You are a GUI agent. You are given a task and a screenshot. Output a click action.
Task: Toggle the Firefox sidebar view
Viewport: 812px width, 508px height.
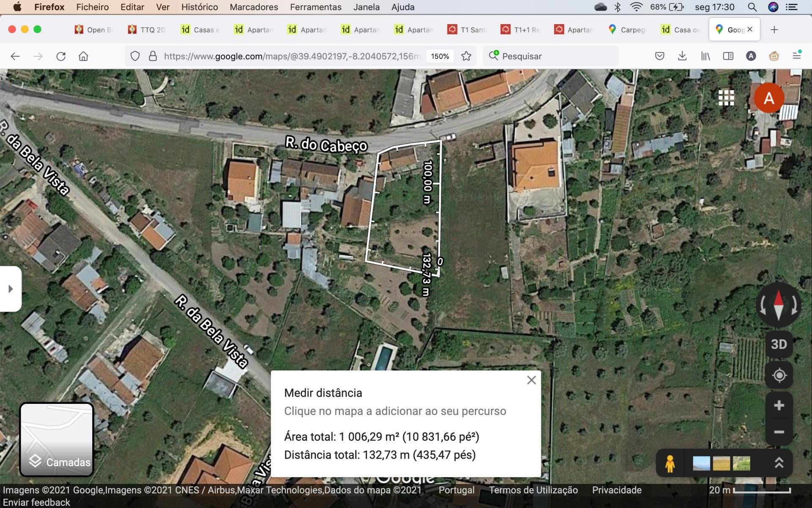[x=728, y=56]
